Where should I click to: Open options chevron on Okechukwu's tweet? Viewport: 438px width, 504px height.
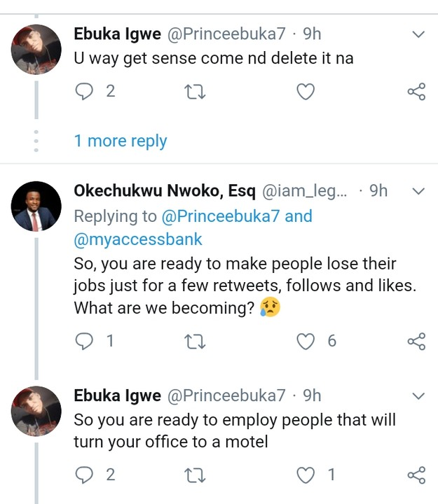pyautogui.click(x=418, y=191)
